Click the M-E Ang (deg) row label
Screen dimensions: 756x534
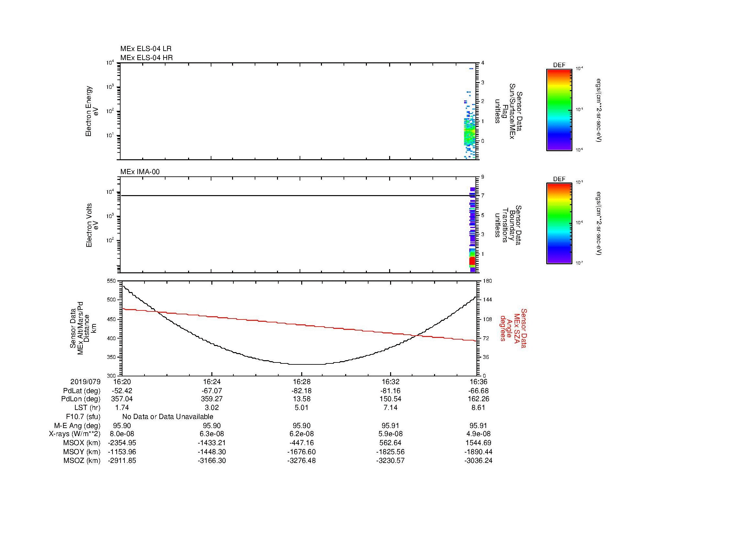coord(77,426)
